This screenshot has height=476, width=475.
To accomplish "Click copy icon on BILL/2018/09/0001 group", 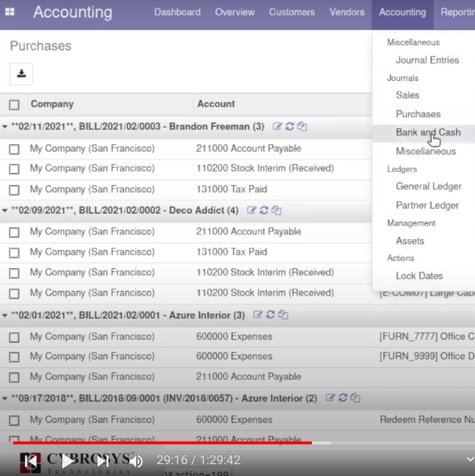I will pos(355,398).
